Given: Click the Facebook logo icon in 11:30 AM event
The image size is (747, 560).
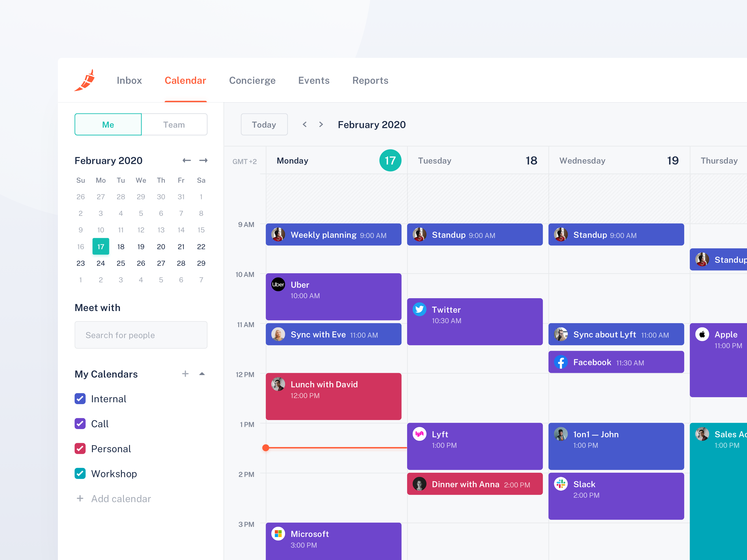Looking at the screenshot, I should 561,362.
